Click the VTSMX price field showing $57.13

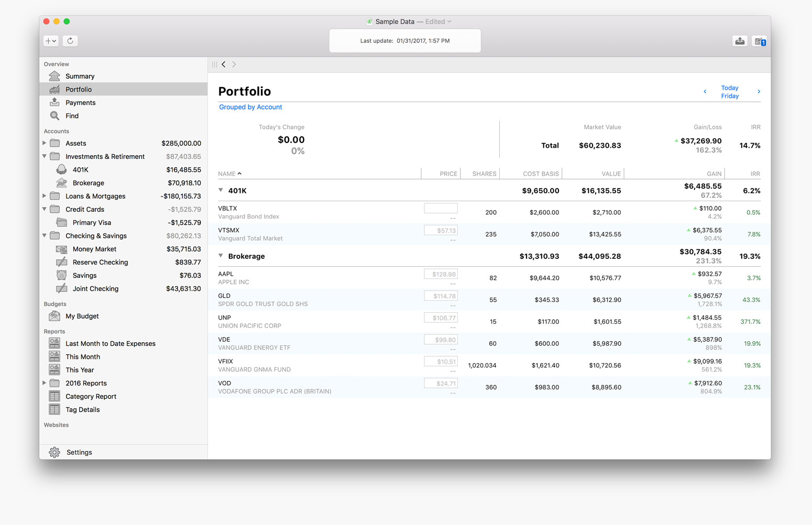click(x=441, y=230)
